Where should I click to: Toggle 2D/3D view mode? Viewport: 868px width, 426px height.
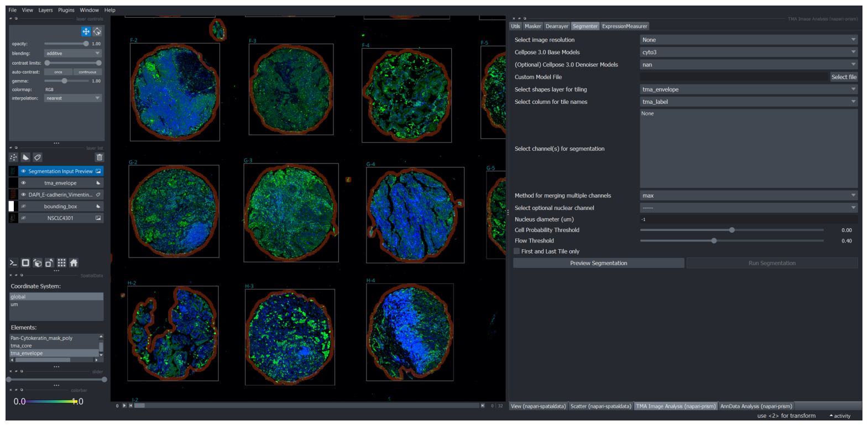click(x=25, y=263)
